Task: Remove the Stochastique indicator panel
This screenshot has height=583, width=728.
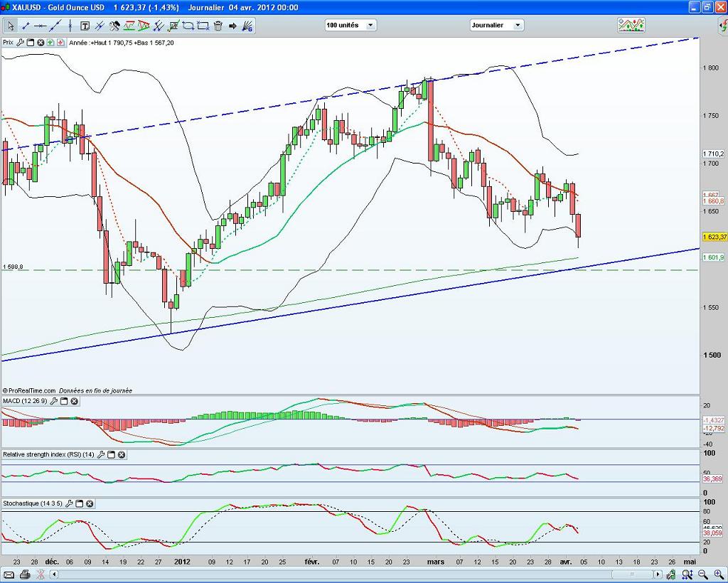Action: point(90,504)
